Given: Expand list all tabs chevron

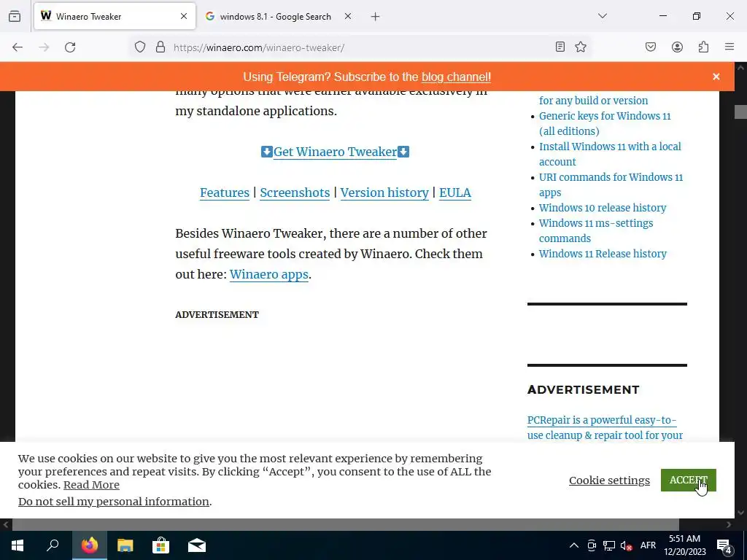Looking at the screenshot, I should coord(603,16).
